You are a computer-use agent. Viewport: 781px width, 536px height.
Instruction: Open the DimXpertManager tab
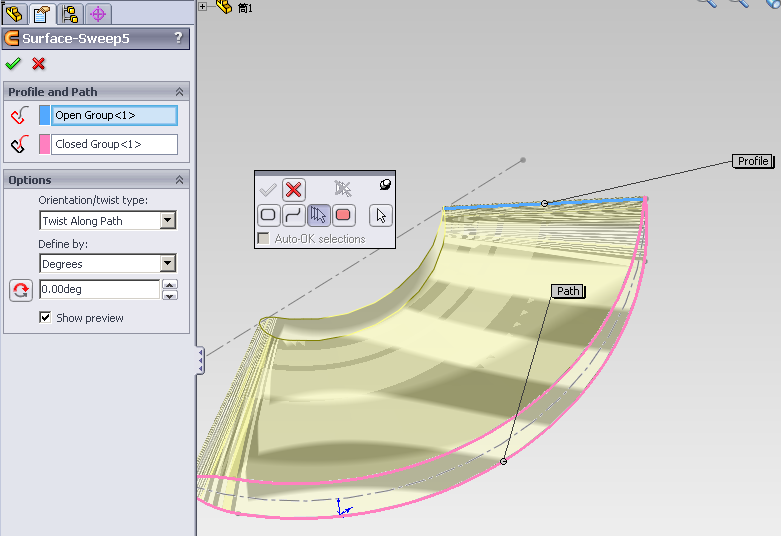[x=98, y=13]
